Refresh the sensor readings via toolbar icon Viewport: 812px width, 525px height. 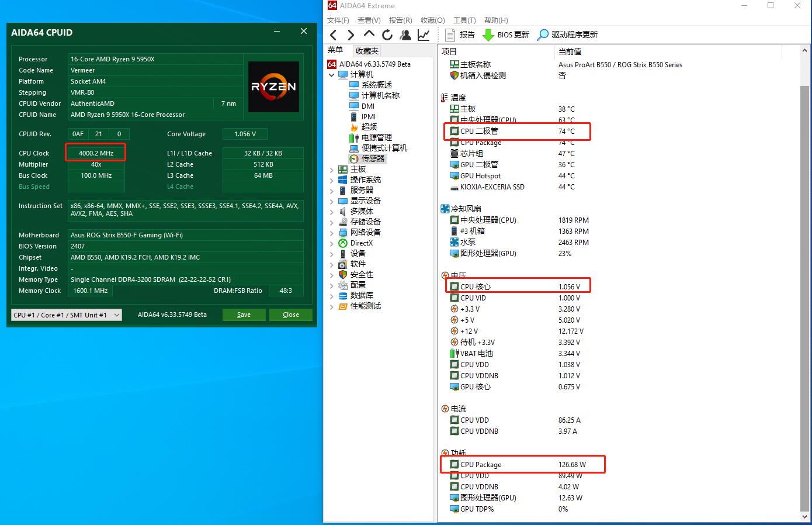click(x=387, y=35)
